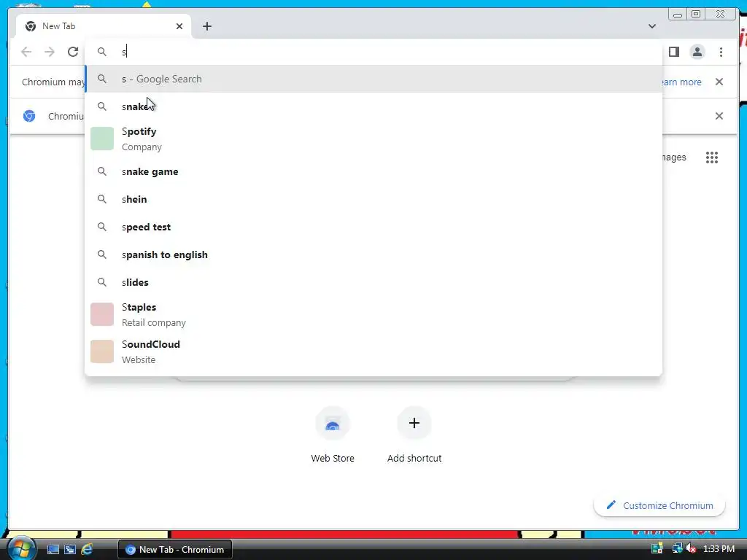The width and height of the screenshot is (747, 560).
Task: Click the Learn more link
Action: tap(681, 82)
